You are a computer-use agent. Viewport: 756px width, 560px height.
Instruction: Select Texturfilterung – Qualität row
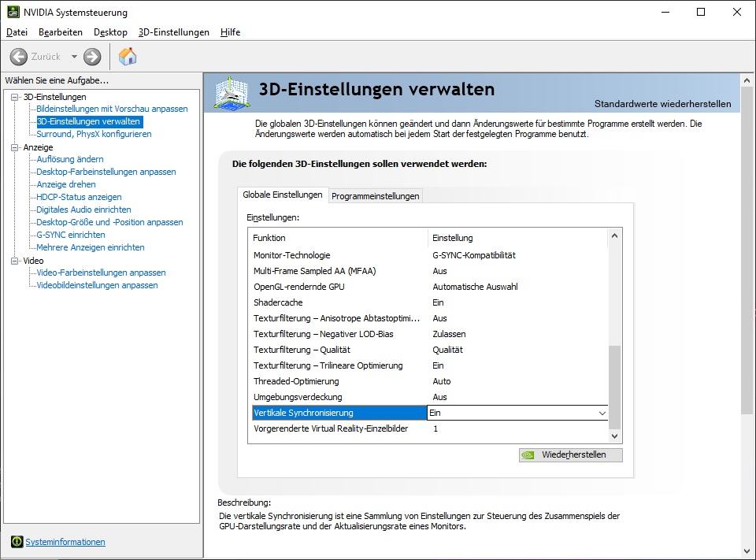[x=430, y=350]
